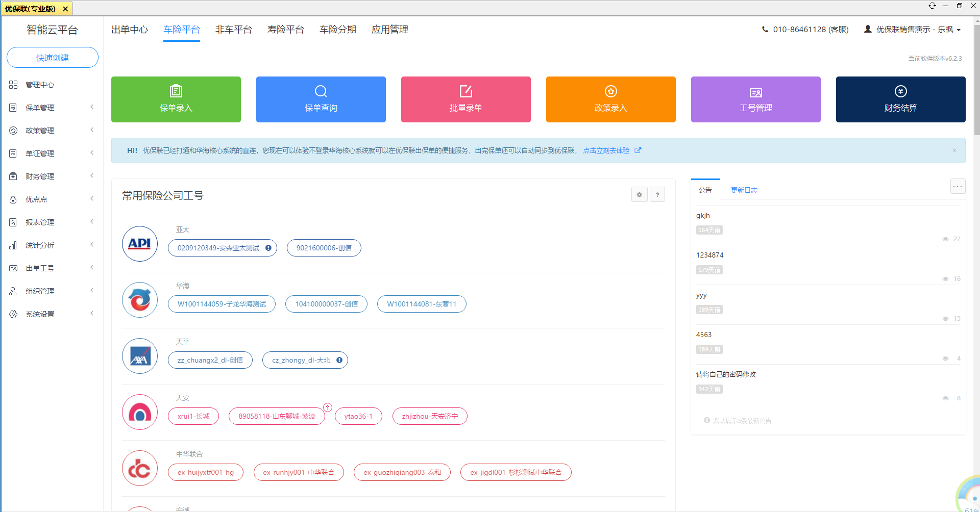Image resolution: width=980 pixels, height=512 pixels.
Task: Click the 华海 company logo
Action: (140, 300)
